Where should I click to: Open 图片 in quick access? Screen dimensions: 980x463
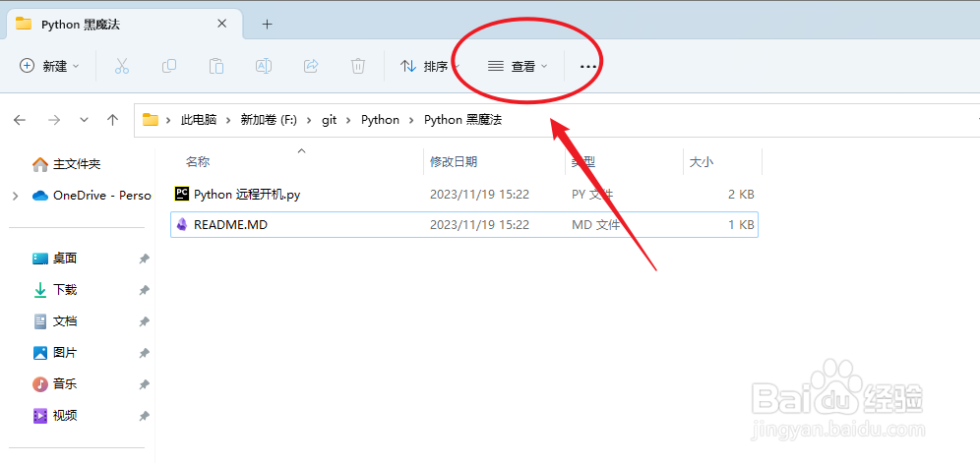pos(65,352)
